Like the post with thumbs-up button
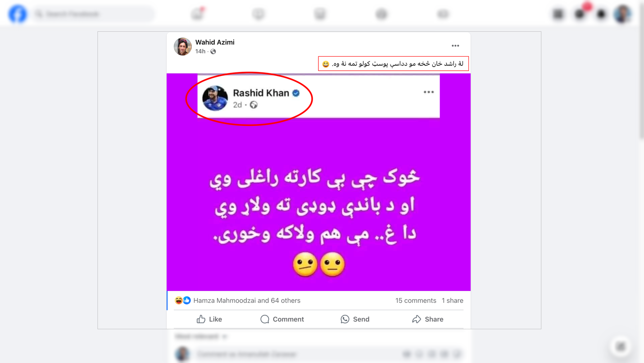This screenshot has width=644, height=363. pos(209,319)
